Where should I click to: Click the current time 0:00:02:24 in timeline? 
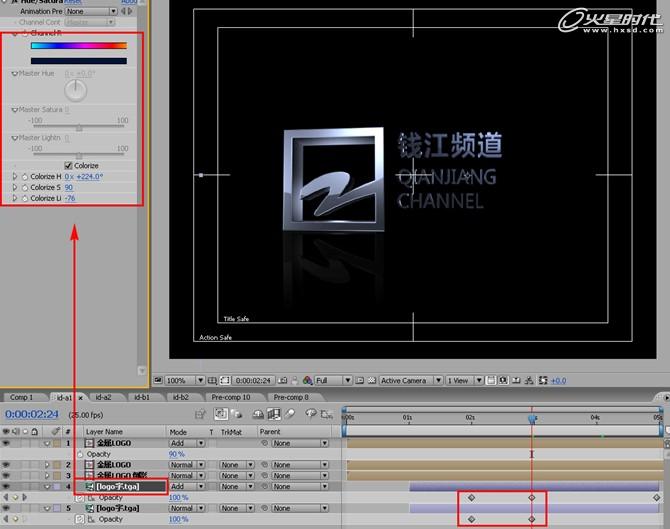(x=32, y=414)
